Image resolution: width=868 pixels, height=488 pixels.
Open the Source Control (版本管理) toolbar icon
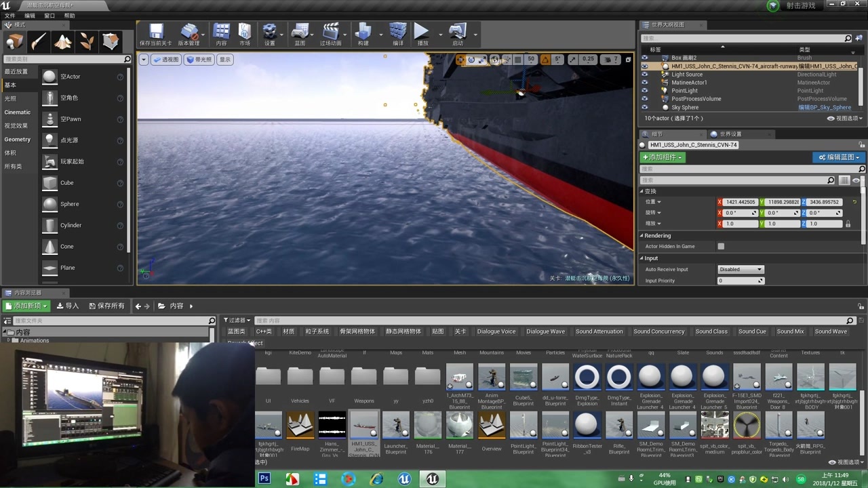point(189,34)
